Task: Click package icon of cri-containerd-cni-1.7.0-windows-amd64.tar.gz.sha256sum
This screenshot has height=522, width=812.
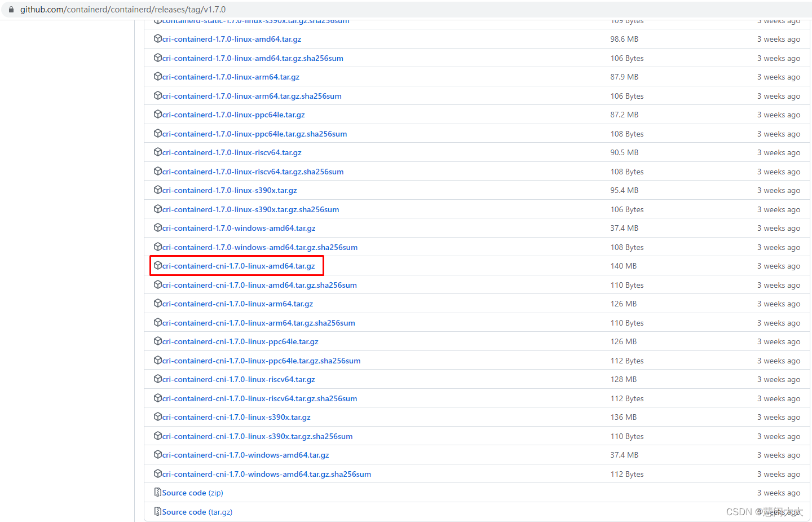Action: tap(158, 473)
